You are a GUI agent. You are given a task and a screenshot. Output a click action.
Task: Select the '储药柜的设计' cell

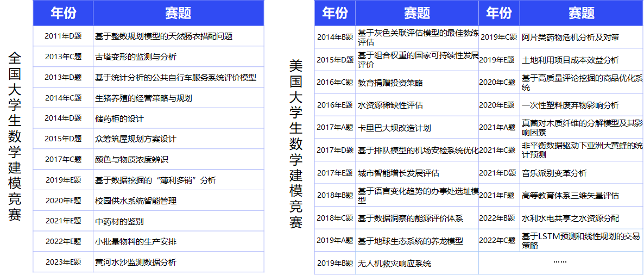[178, 119]
